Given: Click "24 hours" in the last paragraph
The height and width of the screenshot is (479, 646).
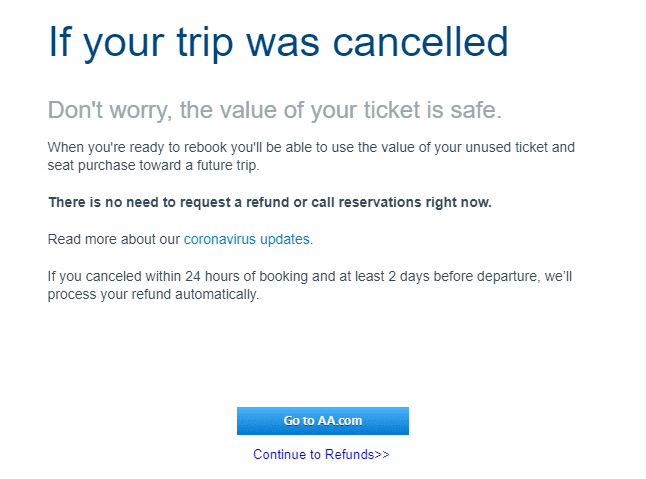Looking at the screenshot, I should (x=211, y=276).
